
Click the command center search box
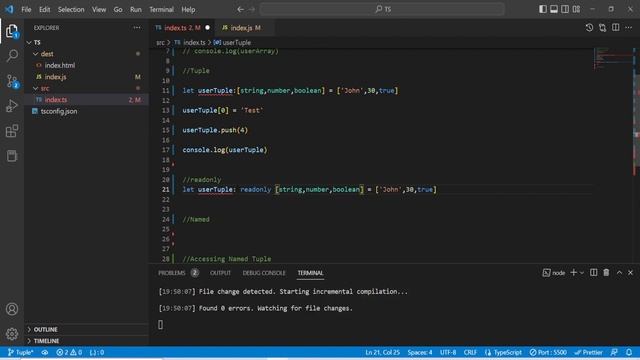click(382, 9)
